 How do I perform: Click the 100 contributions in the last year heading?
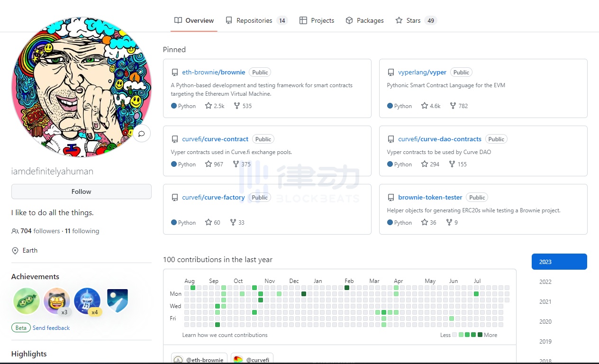click(x=218, y=259)
